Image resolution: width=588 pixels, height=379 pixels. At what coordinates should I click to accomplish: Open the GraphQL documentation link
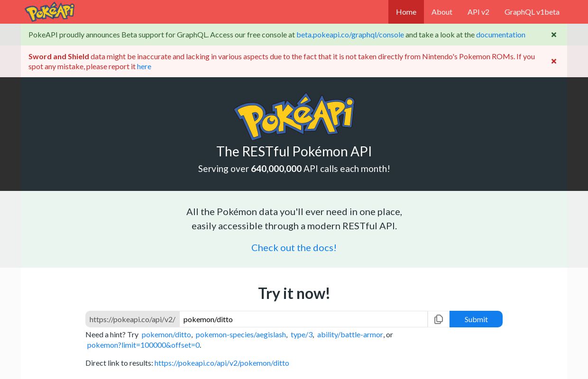click(501, 35)
